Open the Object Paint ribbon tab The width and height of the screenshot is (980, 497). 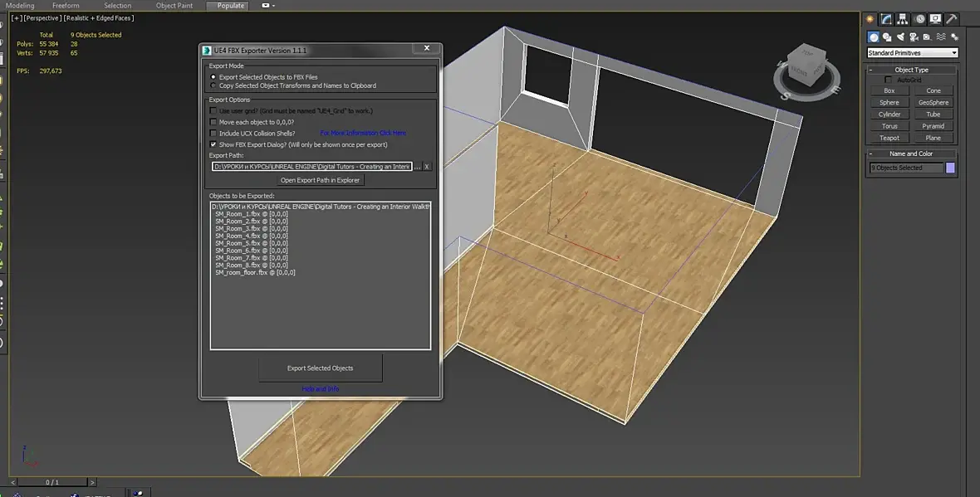click(x=174, y=6)
